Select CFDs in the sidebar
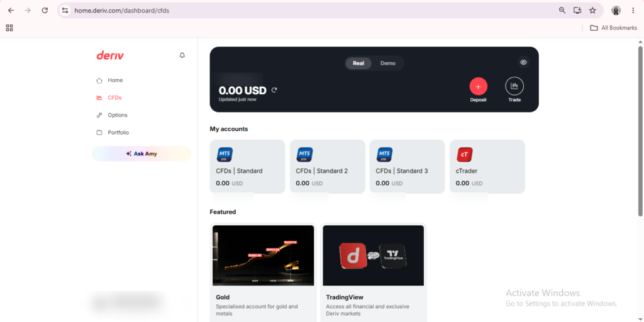The width and height of the screenshot is (644, 322). [x=114, y=97]
